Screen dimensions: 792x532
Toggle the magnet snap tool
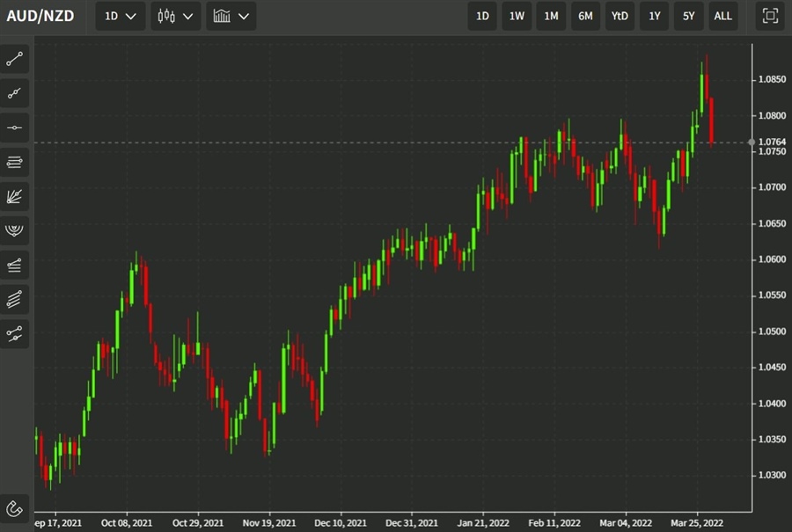(x=14, y=508)
